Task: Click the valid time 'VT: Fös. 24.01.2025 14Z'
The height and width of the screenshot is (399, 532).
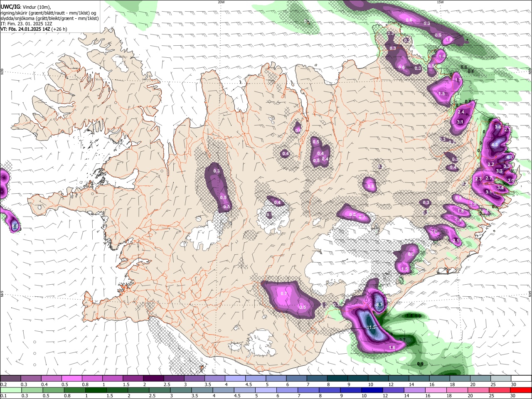Action: (25, 29)
